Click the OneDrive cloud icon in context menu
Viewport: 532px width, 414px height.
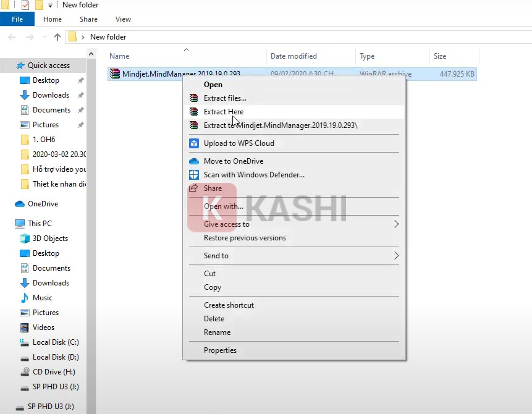click(193, 161)
